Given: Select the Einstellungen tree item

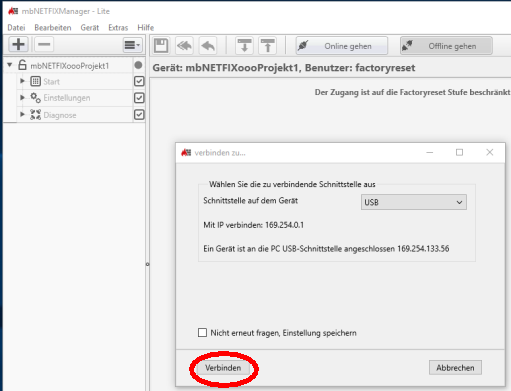Looking at the screenshot, I should [x=67, y=98].
